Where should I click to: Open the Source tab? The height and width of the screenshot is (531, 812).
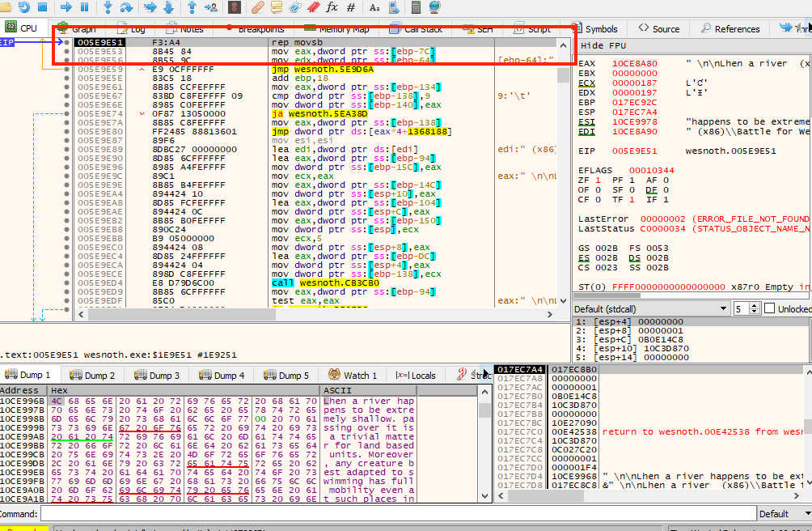click(x=659, y=29)
